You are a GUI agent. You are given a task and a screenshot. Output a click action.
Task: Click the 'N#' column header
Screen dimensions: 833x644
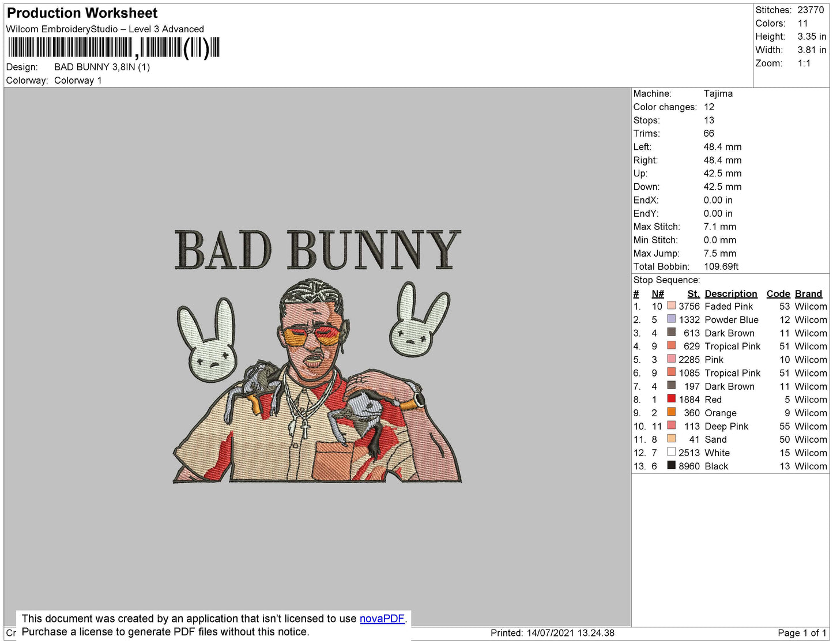[x=658, y=293]
